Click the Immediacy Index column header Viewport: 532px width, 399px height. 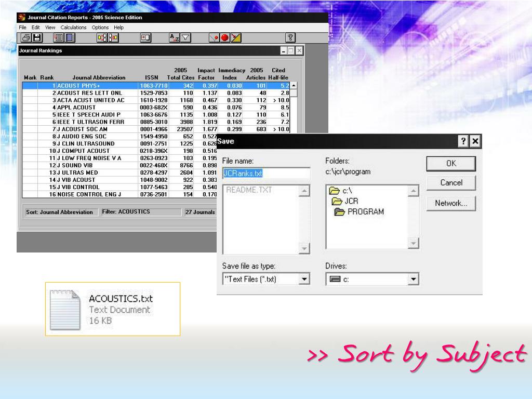click(232, 74)
